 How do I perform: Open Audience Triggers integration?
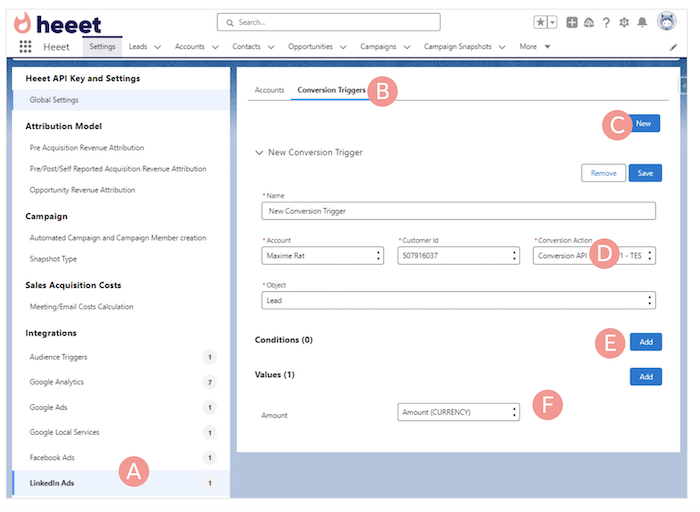[58, 357]
